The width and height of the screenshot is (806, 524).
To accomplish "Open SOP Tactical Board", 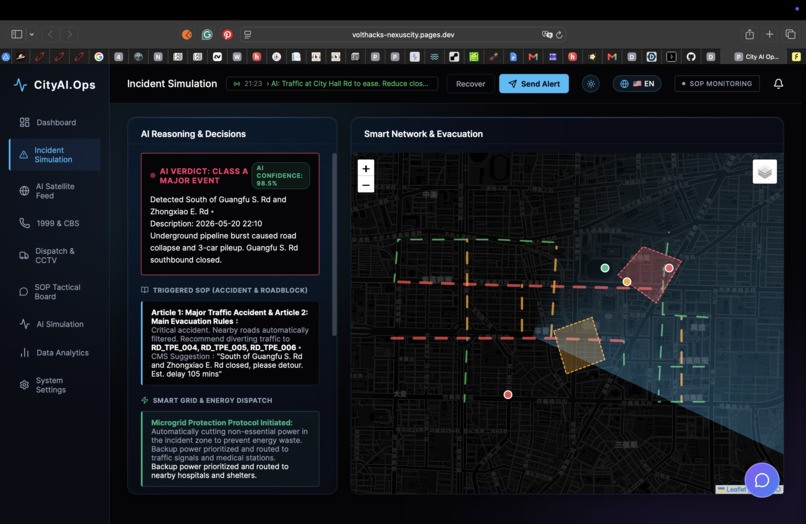I will (54, 292).
